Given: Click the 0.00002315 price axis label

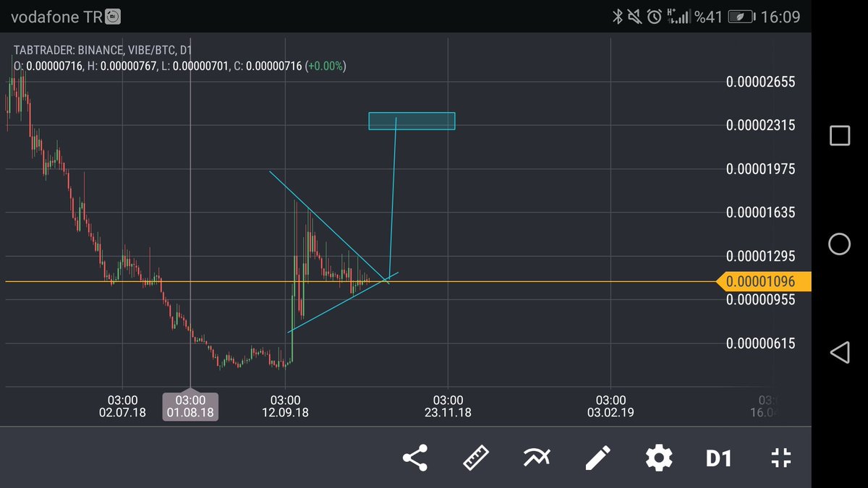Looking at the screenshot, I should click(760, 126).
